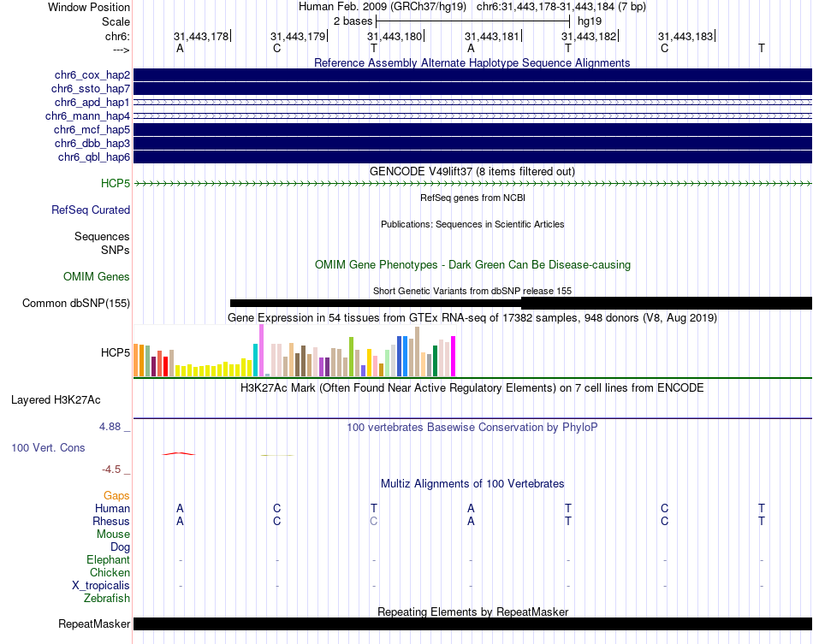Click the 2 bases scale bar
The height and width of the screenshot is (644, 813).
tap(472, 21)
